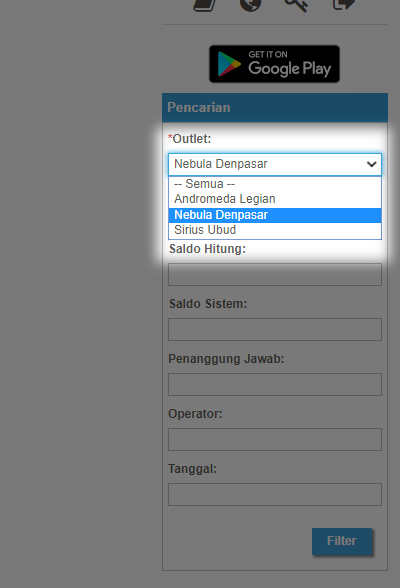This screenshot has width=400, height=588.
Task: Click the Operator input field
Action: pos(275,440)
